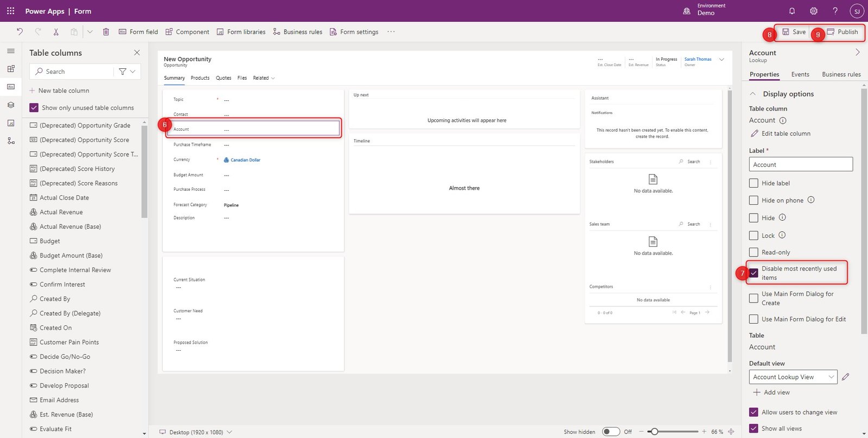Viewport: 868px width, 438px height.
Task: Collapse the properties pane chevron
Action: tap(858, 53)
